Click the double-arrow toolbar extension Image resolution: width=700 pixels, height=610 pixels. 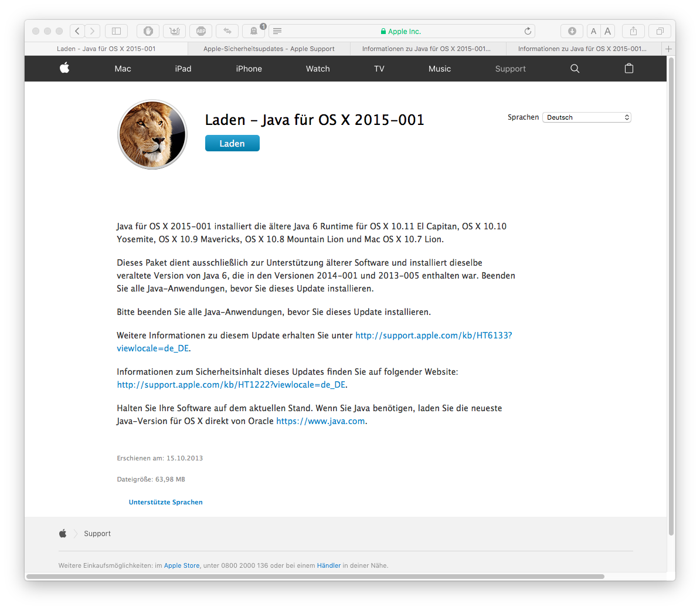click(227, 31)
